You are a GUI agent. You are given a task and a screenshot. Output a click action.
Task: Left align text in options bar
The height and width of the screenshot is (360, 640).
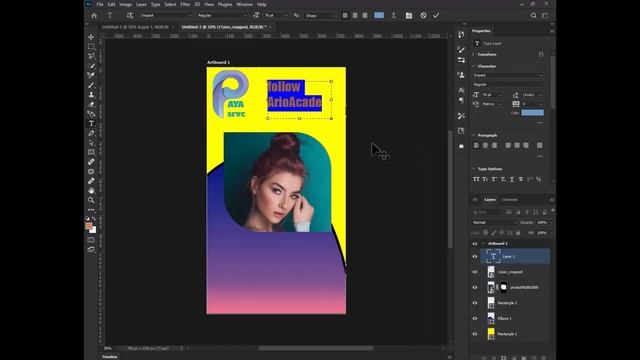click(345, 16)
